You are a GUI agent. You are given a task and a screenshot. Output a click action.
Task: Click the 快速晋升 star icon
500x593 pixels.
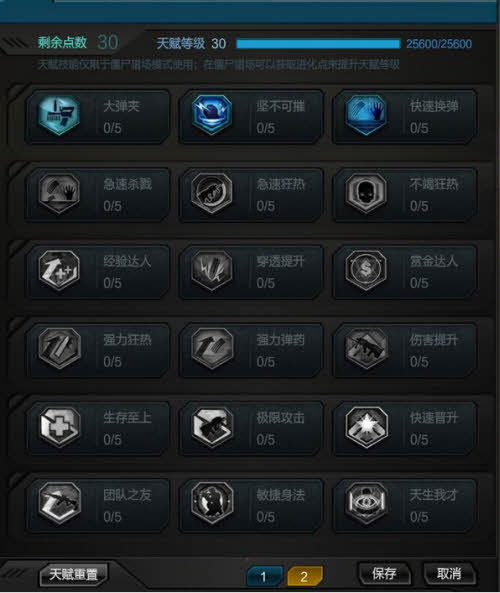366,427
